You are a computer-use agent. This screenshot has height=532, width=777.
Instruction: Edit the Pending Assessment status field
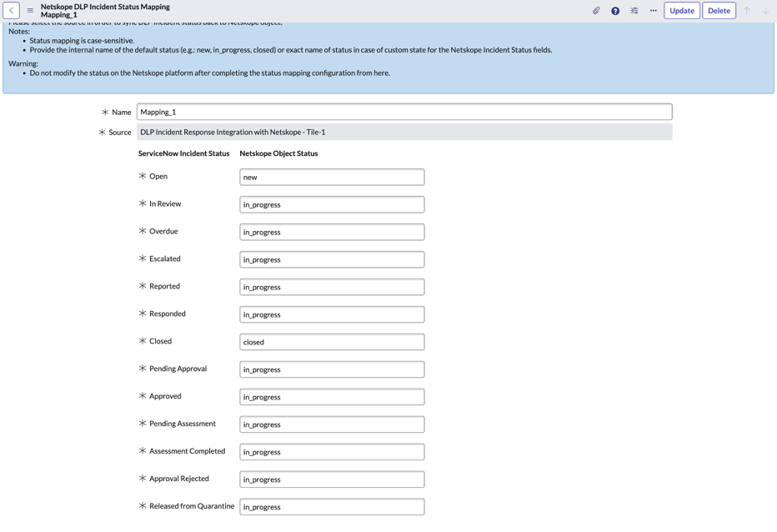[332, 424]
